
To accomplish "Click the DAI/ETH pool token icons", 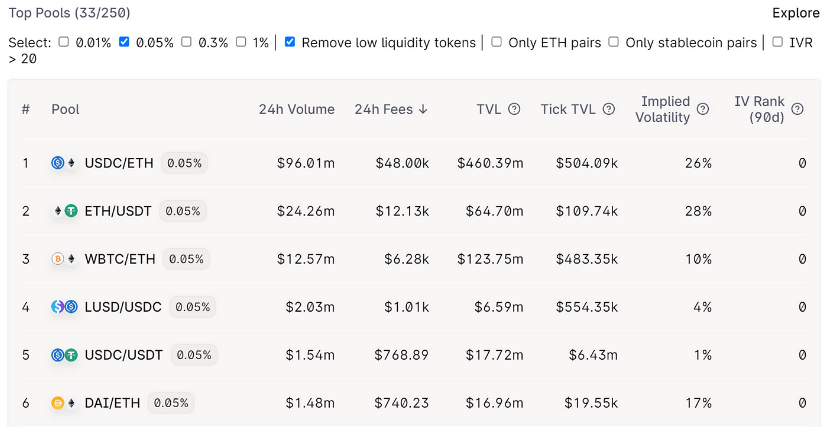I will point(64,403).
